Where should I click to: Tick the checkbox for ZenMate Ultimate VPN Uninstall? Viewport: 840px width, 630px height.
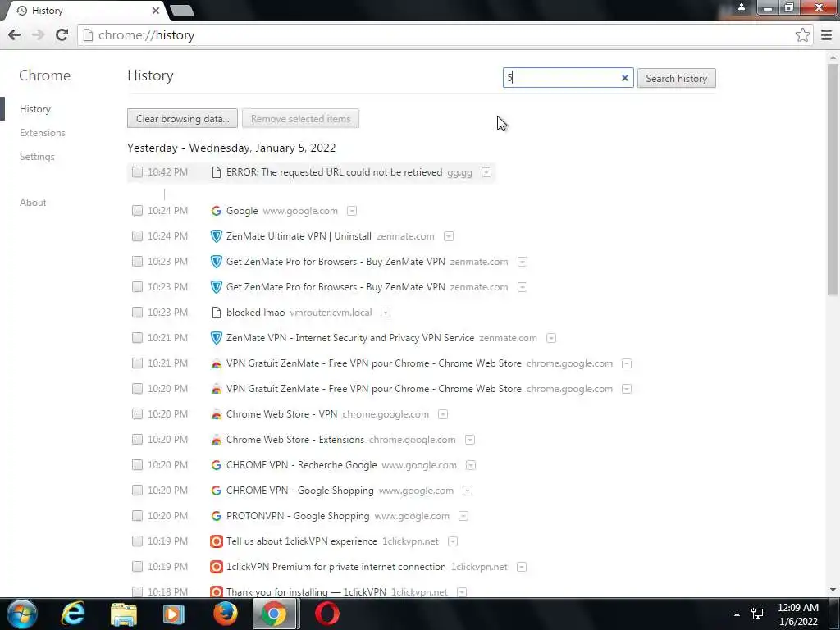137,236
